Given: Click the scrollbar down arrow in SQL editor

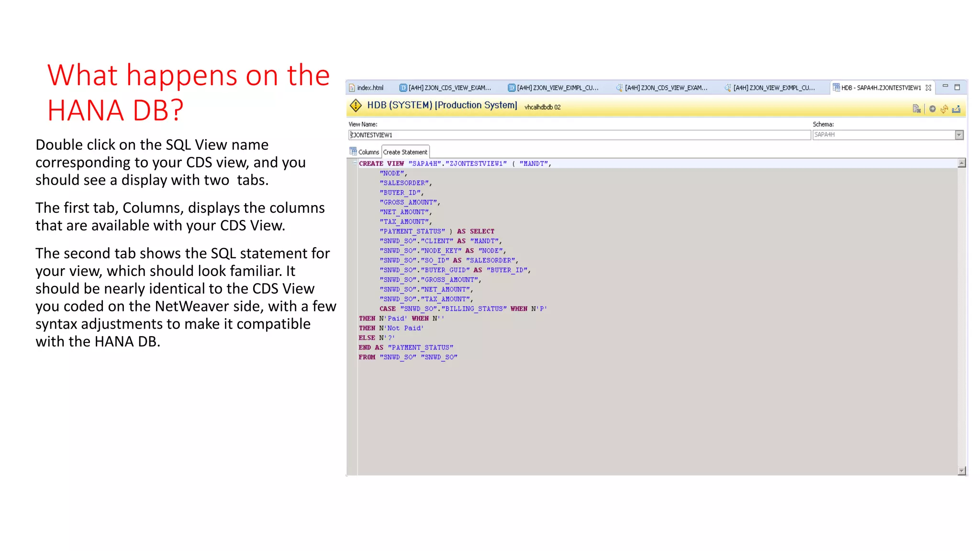Looking at the screenshot, I should 962,471.
